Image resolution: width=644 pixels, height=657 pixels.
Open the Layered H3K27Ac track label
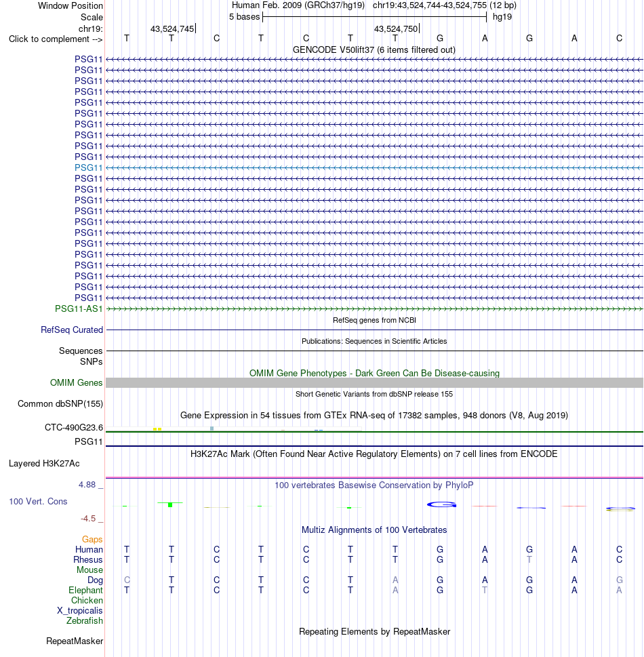click(x=44, y=463)
